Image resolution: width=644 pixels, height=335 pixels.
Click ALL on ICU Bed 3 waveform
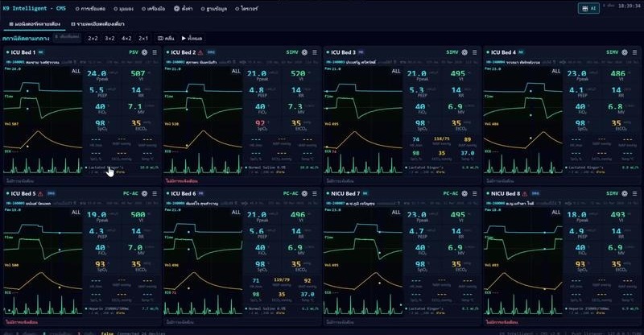[x=396, y=71]
